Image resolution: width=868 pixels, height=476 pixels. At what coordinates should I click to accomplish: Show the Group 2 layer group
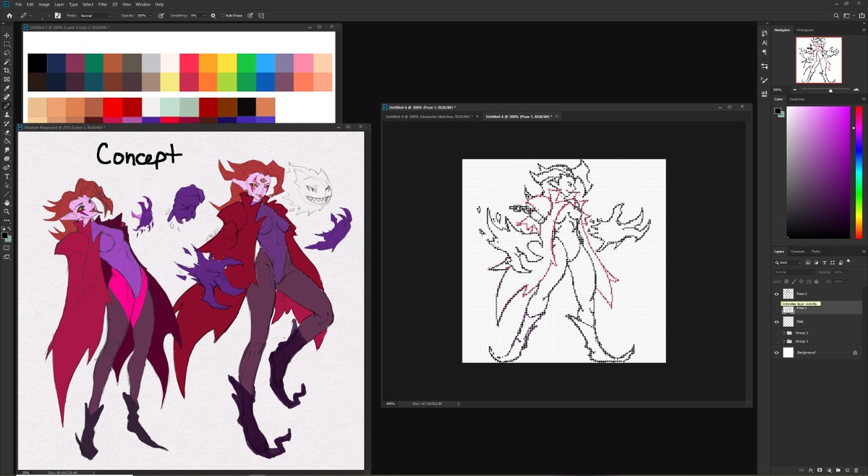(777, 333)
